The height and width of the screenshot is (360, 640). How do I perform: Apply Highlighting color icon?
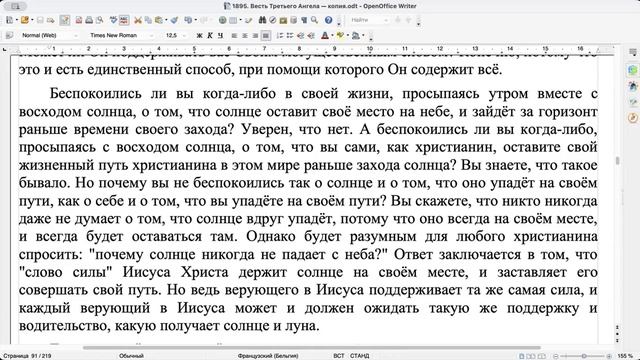(x=340, y=36)
